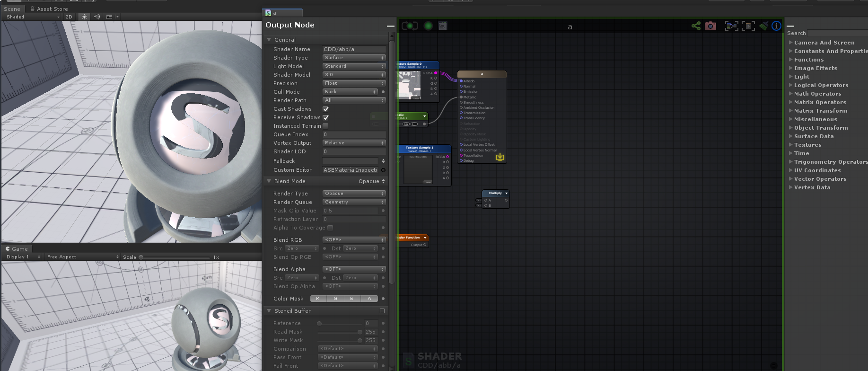868x371 pixels.
Task: Toggle the A color mask channel
Action: [x=369, y=299]
